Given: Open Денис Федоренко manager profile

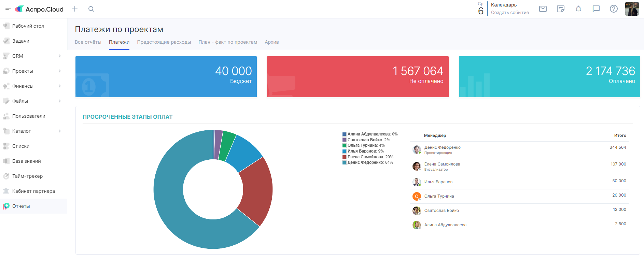Looking at the screenshot, I should (x=443, y=147).
